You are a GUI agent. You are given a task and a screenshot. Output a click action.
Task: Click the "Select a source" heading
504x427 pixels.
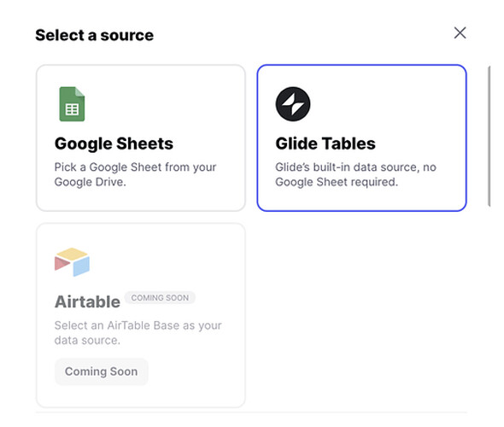(95, 35)
